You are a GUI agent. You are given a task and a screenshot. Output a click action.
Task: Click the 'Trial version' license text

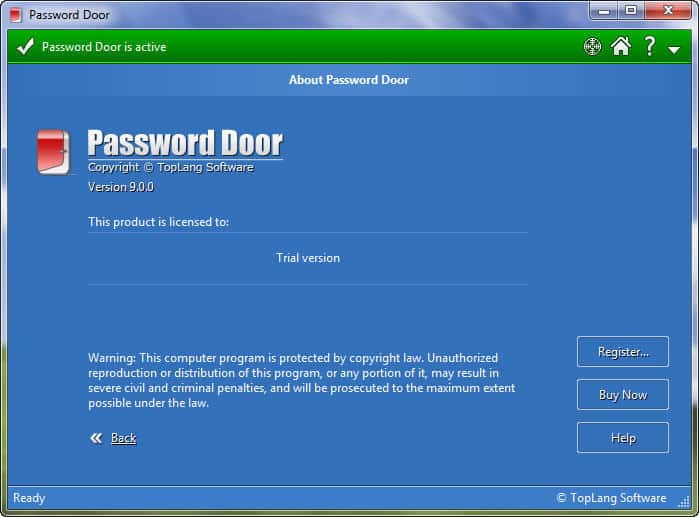(x=308, y=258)
